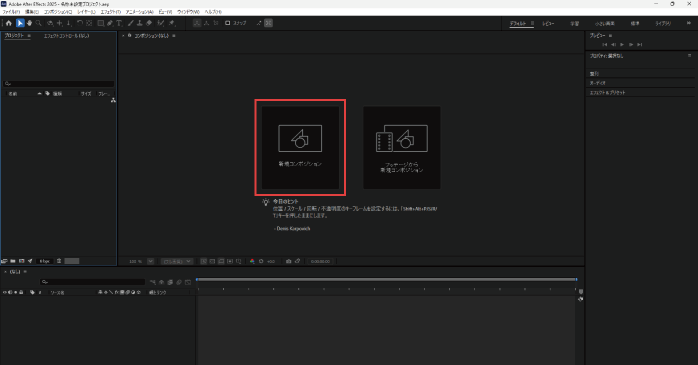This screenshot has height=365, width=698.
Task: Select the Puppet Pin tool
Action: pos(172,23)
